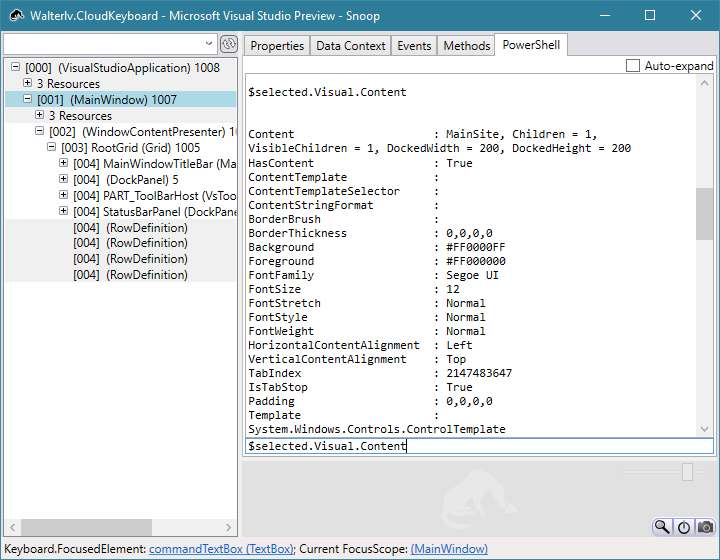This screenshot has height=560, width=720.
Task: Click the (MainWindow) focus scope link
Action: (449, 549)
